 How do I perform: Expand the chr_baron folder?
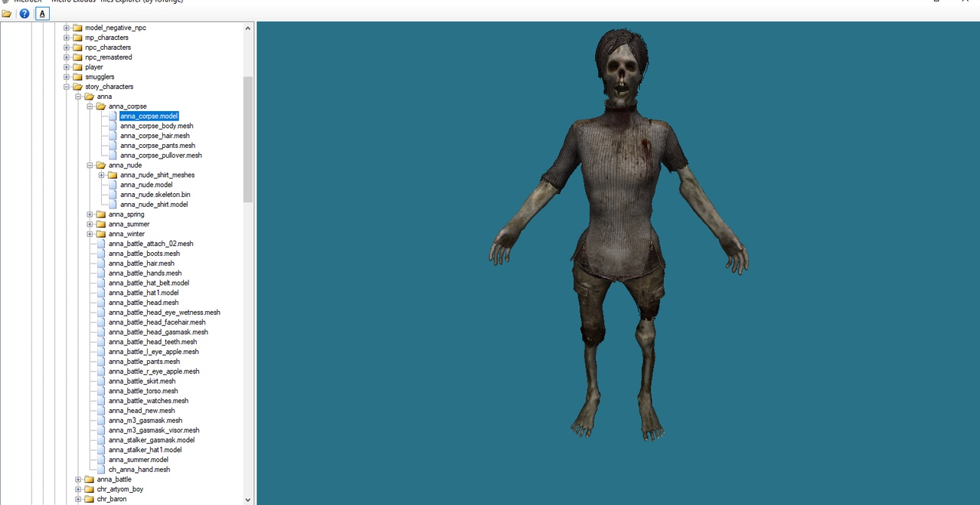(x=78, y=499)
